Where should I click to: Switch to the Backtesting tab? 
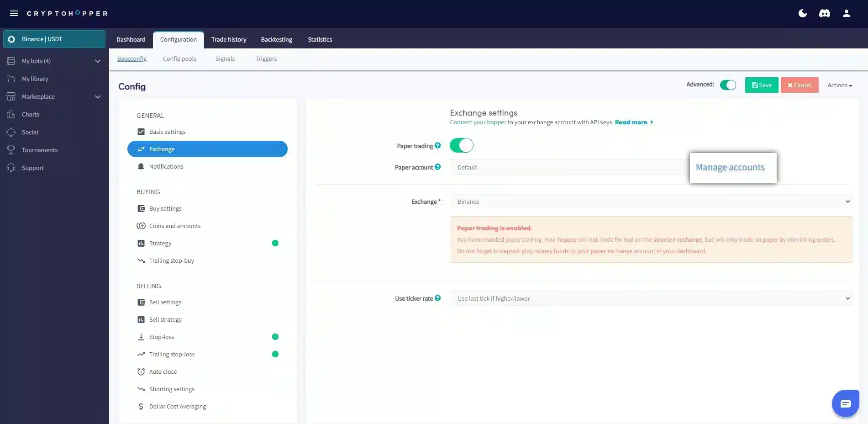click(x=277, y=39)
